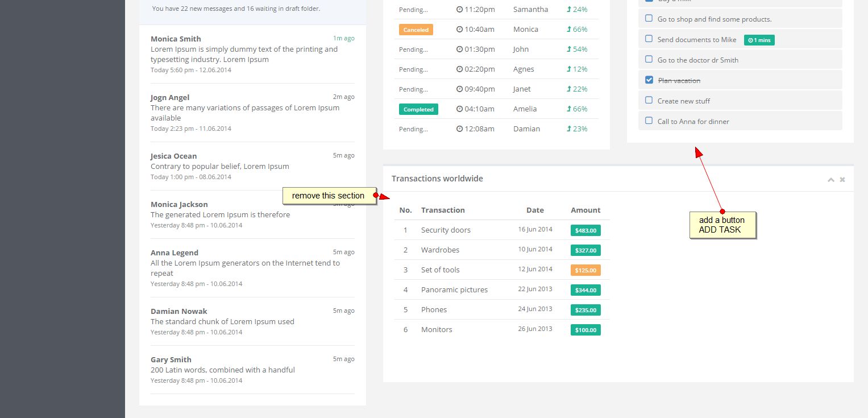Click the clock icon beside 04:10am
The image size is (868, 418).
click(x=459, y=109)
